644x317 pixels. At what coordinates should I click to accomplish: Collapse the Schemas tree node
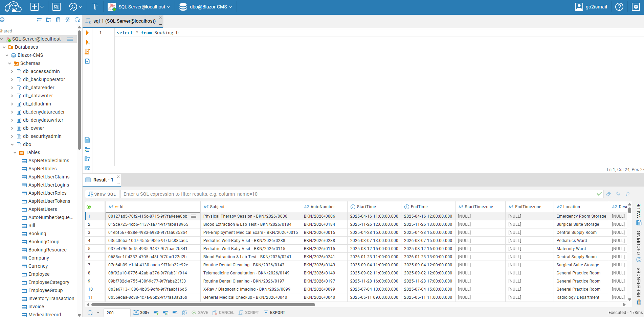tap(9, 64)
